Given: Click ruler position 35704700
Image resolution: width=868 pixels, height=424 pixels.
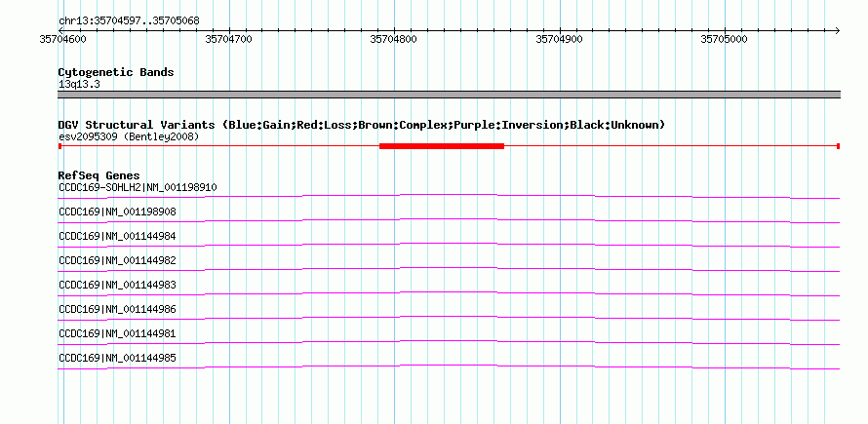Looking at the screenshot, I should point(228,39).
